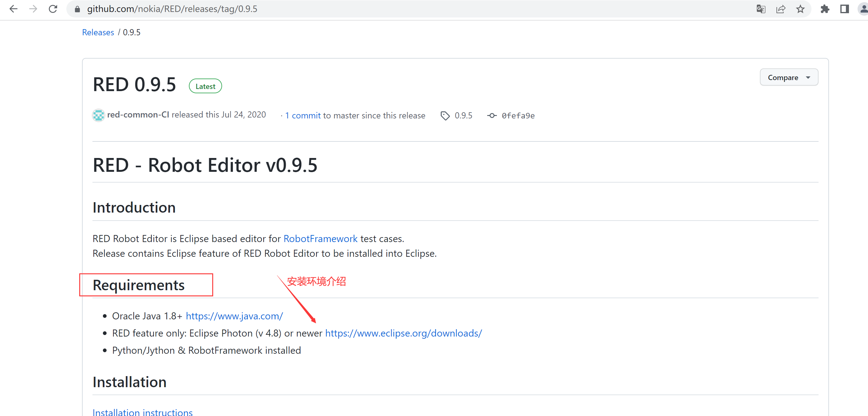Click the red-common-CI avatar
868x416 pixels.
click(x=98, y=115)
